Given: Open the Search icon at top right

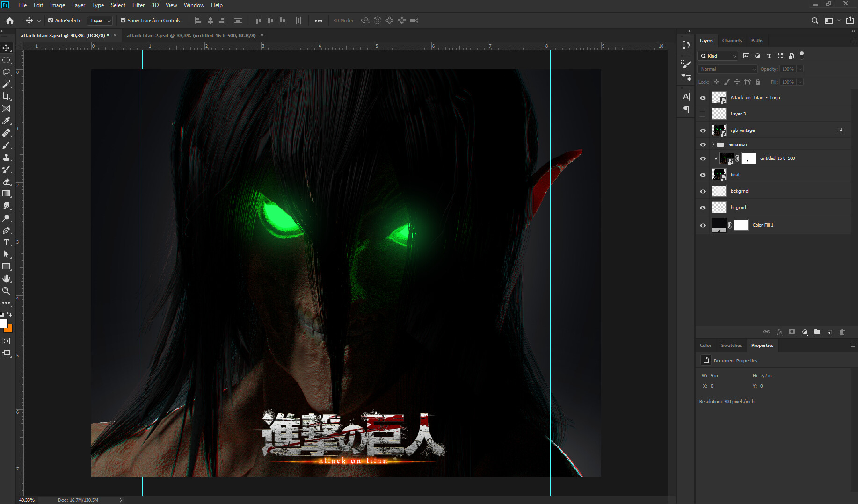Looking at the screenshot, I should [814, 21].
